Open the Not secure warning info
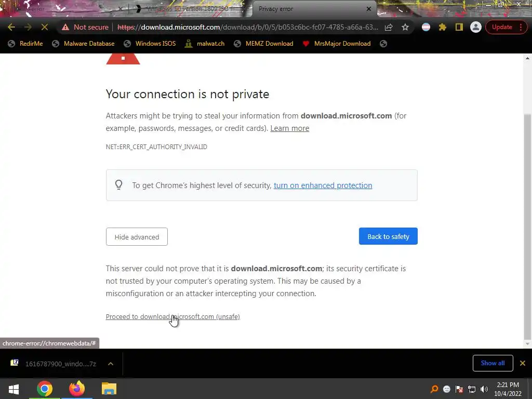This screenshot has height=399, width=532. [x=85, y=27]
